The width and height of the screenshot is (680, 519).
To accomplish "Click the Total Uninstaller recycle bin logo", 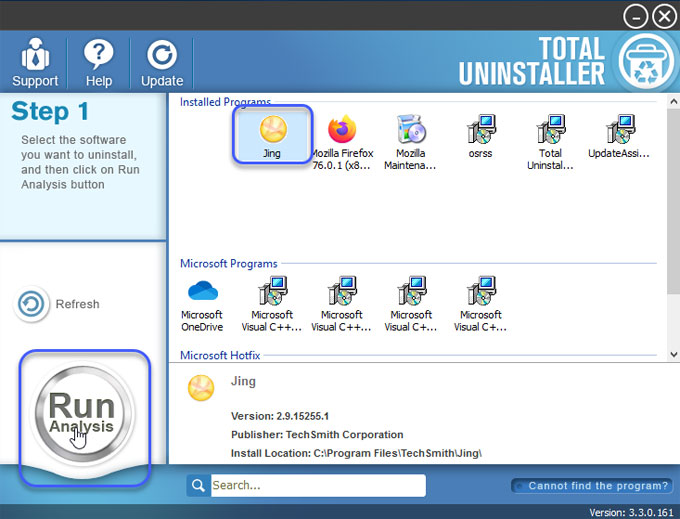I will click(x=646, y=62).
